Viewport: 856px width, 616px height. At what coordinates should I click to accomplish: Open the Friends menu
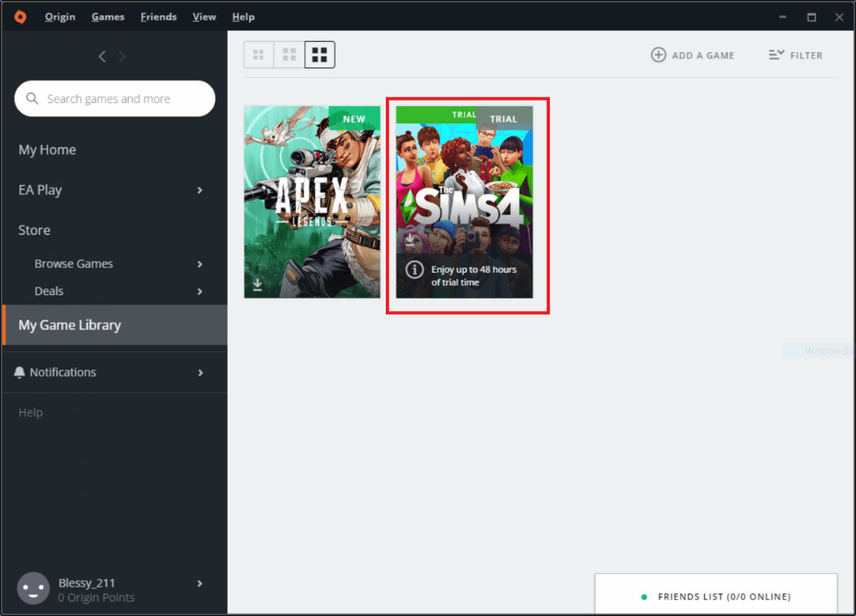coord(158,17)
